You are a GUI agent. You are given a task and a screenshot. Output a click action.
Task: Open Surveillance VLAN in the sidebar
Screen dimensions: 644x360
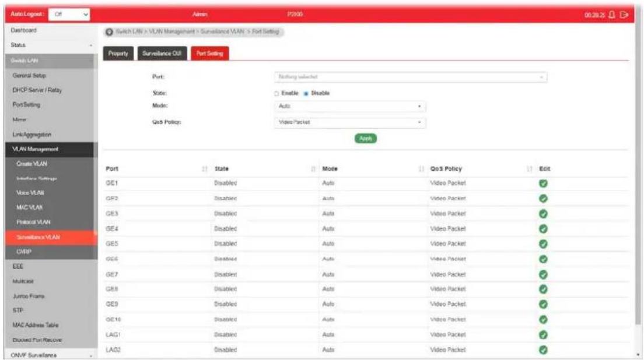coord(51,238)
